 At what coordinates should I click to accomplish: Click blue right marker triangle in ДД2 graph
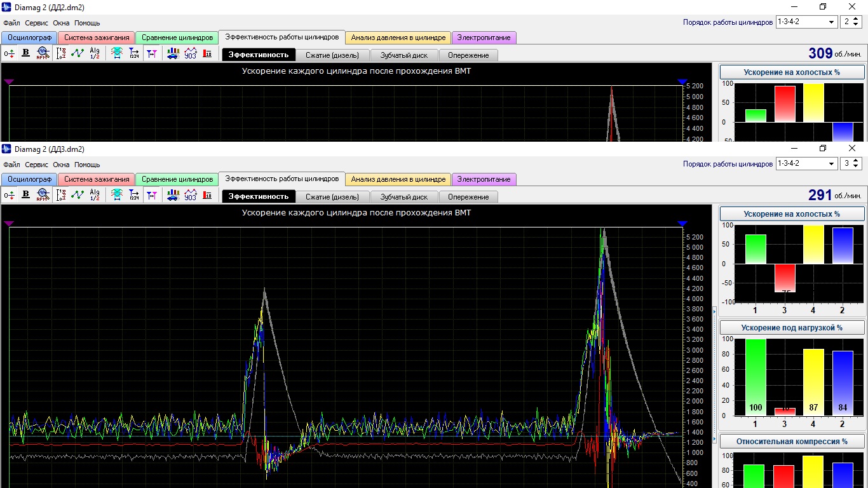(682, 81)
